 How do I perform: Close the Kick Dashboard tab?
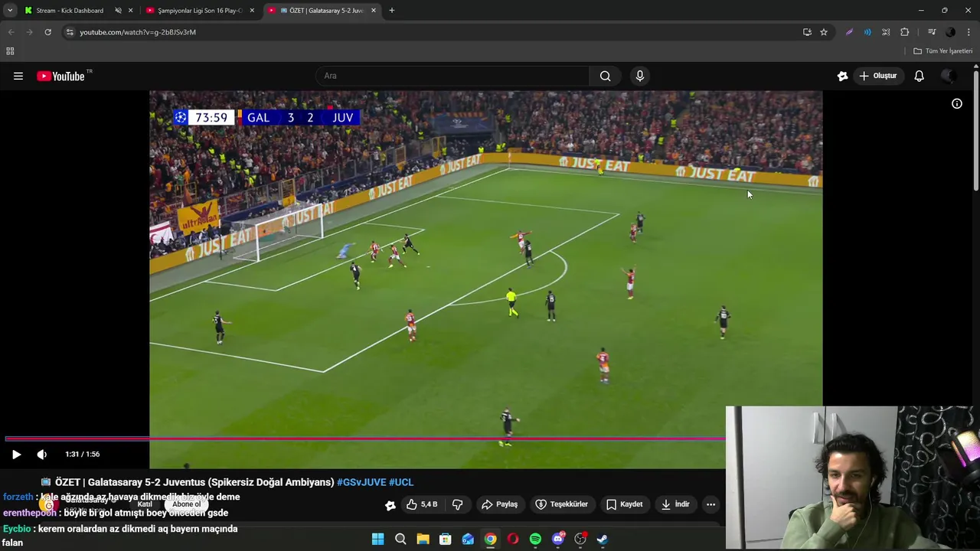[130, 11]
